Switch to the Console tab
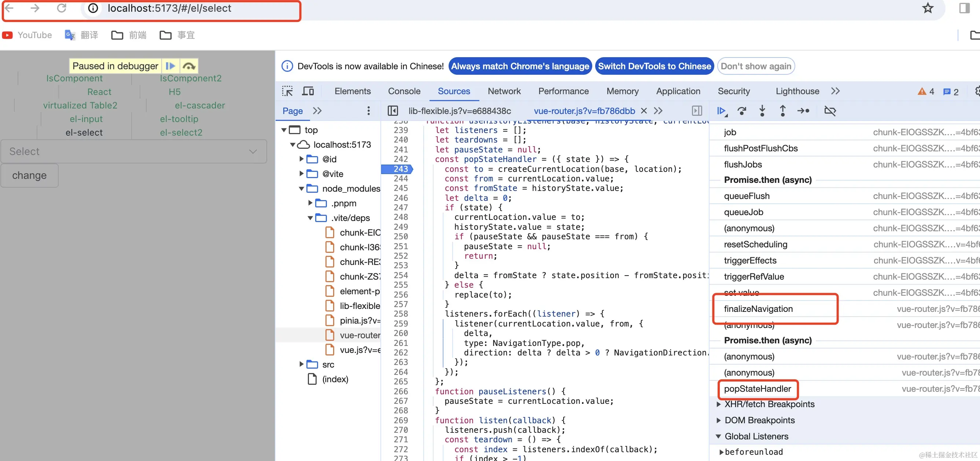Viewport: 980px width, 461px height. [x=404, y=91]
